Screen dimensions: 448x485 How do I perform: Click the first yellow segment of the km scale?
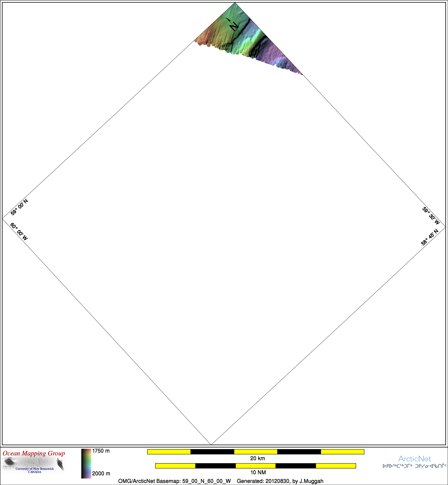coord(169,452)
